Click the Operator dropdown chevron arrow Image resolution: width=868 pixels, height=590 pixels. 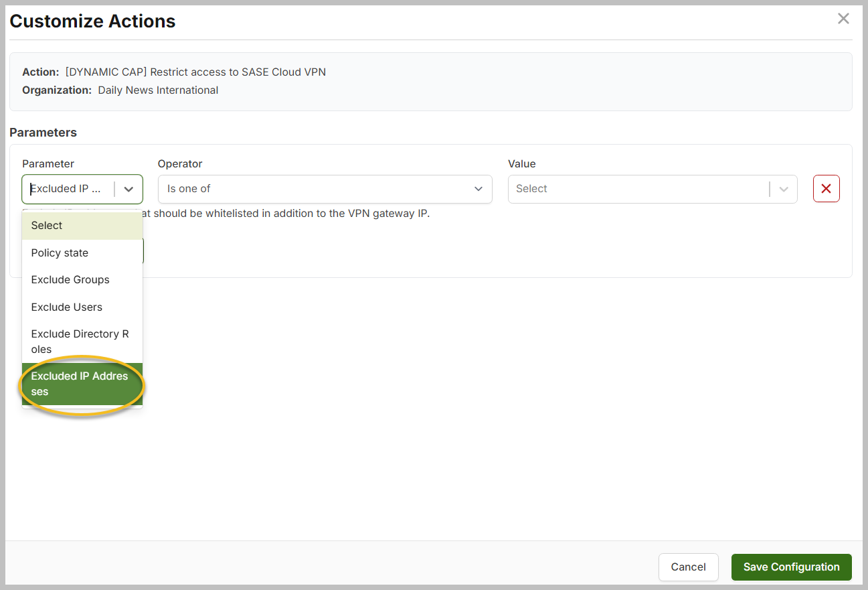click(x=478, y=190)
